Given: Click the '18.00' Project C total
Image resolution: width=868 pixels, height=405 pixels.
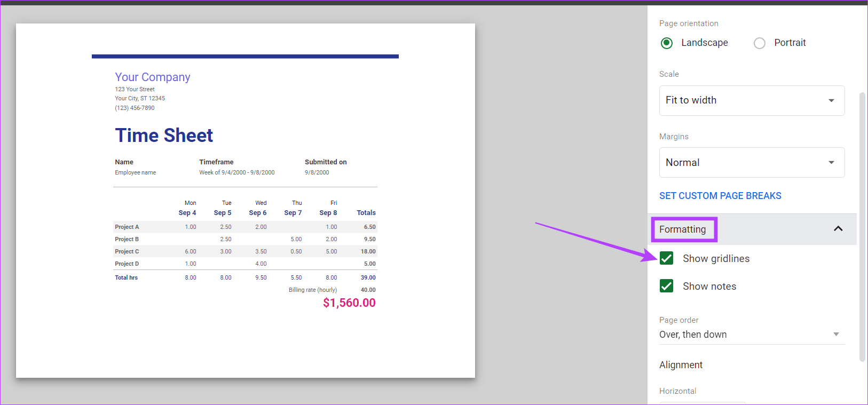Looking at the screenshot, I should coord(368,251).
